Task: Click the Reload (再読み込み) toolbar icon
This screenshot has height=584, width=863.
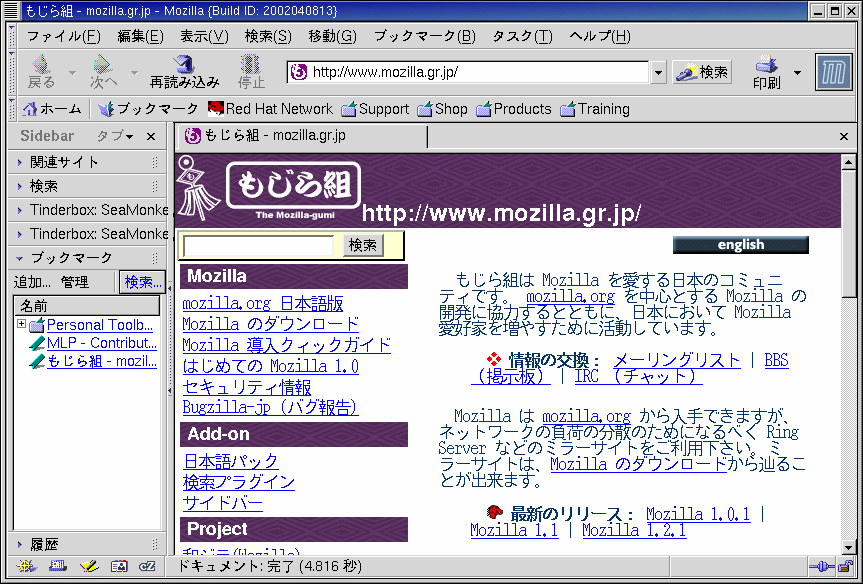Action: pos(185,64)
